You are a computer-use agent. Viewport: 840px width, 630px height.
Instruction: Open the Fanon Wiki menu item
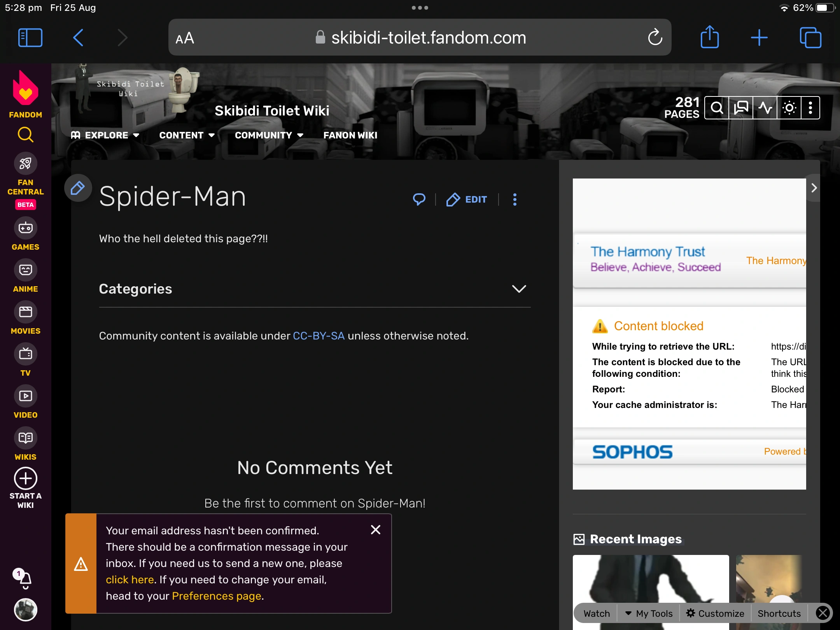click(350, 135)
